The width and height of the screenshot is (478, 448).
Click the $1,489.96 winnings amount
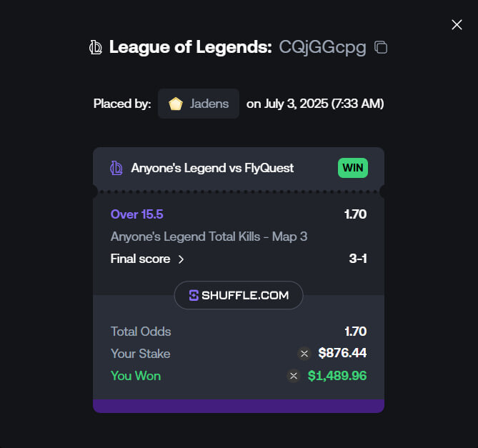point(337,376)
